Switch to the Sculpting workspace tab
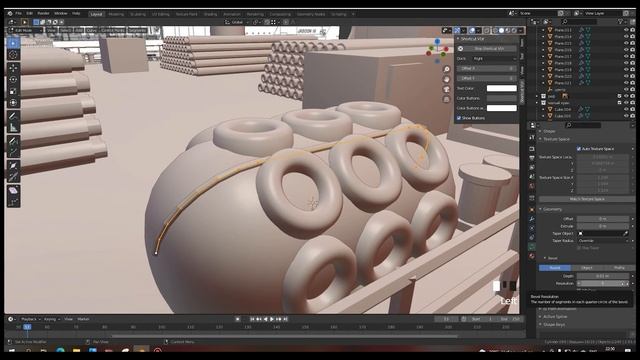 click(138, 14)
